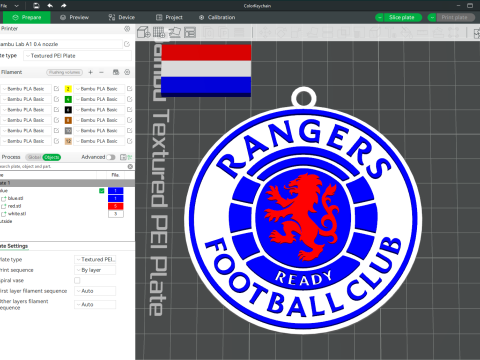Click the undo arrow icon

(50, 5)
